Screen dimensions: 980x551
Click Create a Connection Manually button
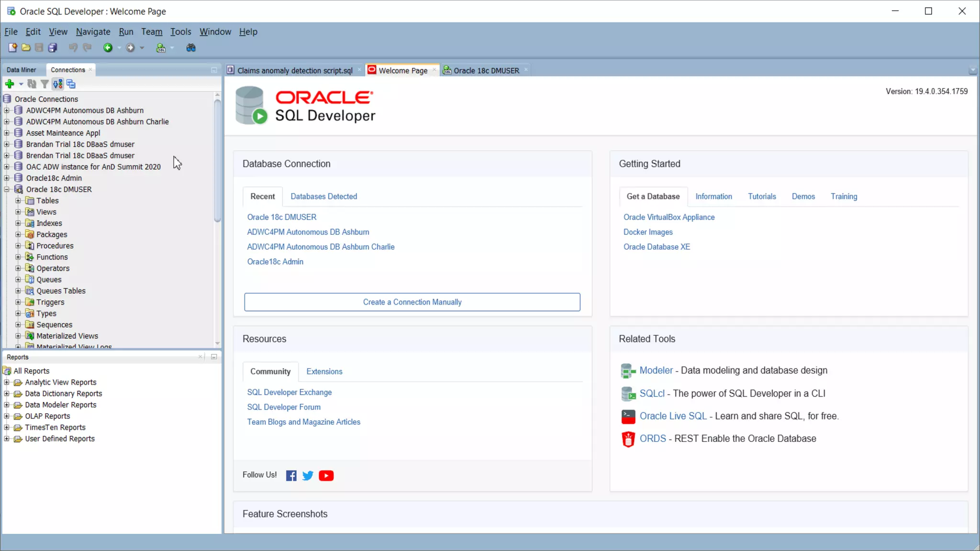tap(412, 302)
